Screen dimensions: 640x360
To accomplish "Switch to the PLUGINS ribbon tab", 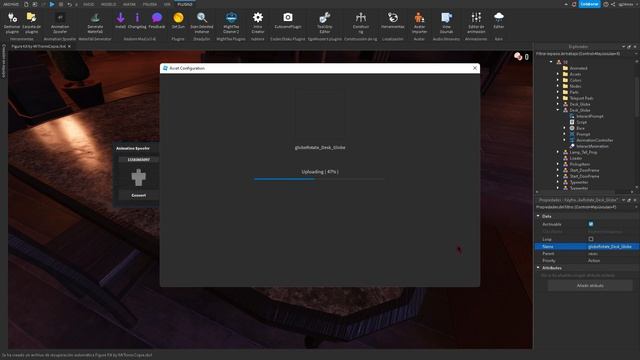I will coord(184,4).
